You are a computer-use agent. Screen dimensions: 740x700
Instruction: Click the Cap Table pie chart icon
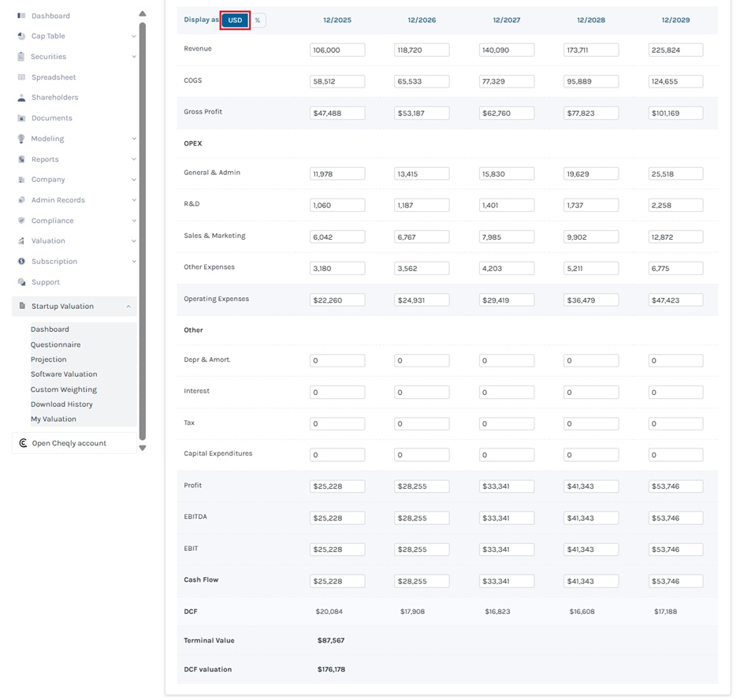(x=21, y=36)
